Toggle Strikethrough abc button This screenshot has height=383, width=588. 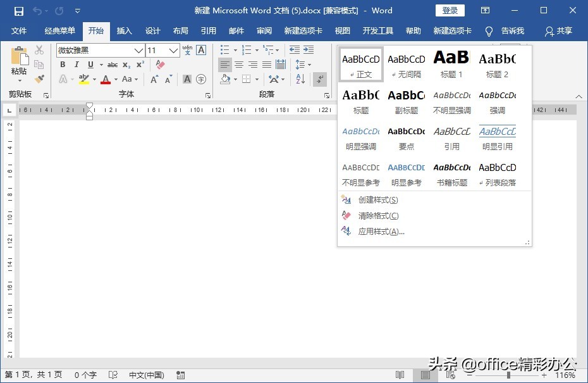[112, 65]
